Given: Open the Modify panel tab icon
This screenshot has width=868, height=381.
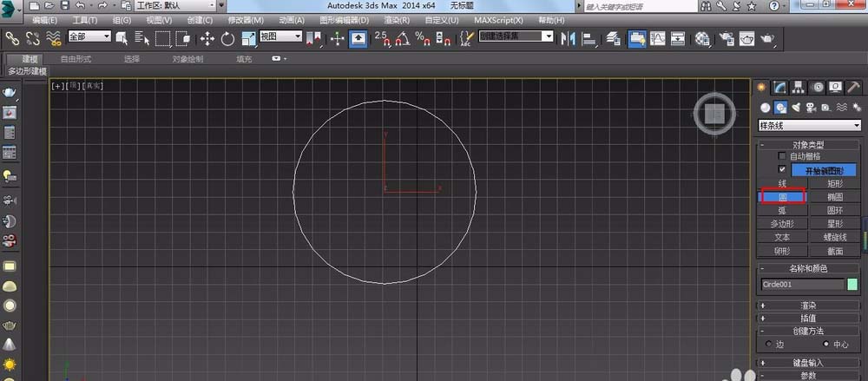Looking at the screenshot, I should click(x=780, y=87).
